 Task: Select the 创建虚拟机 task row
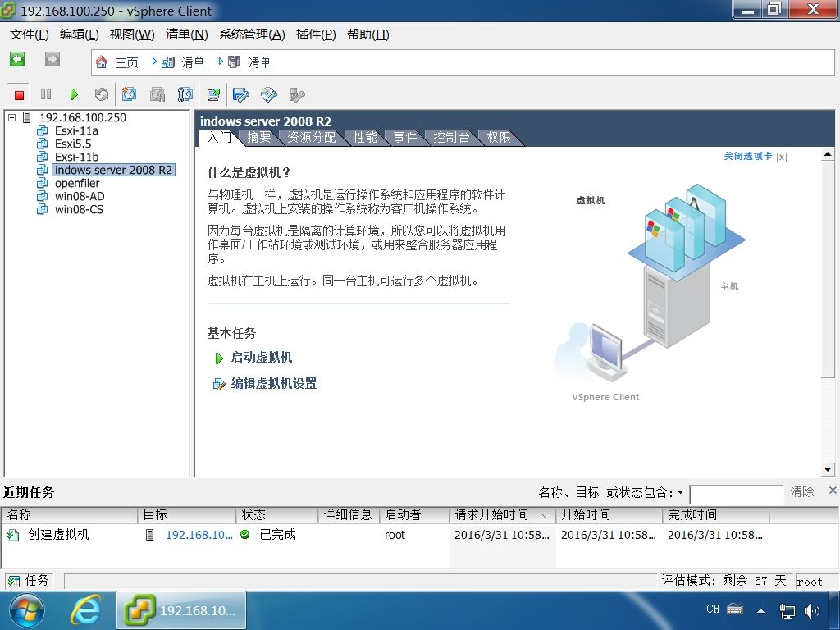click(419, 535)
